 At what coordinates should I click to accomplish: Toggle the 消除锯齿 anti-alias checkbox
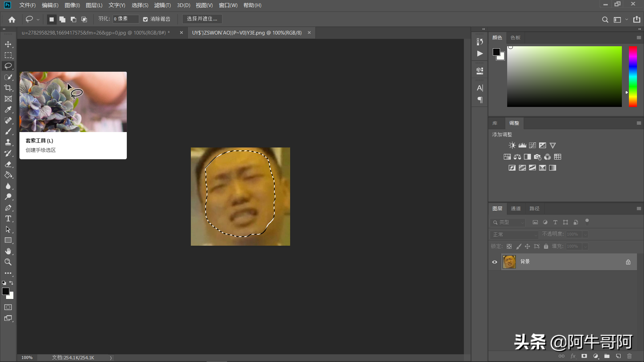[x=145, y=19]
